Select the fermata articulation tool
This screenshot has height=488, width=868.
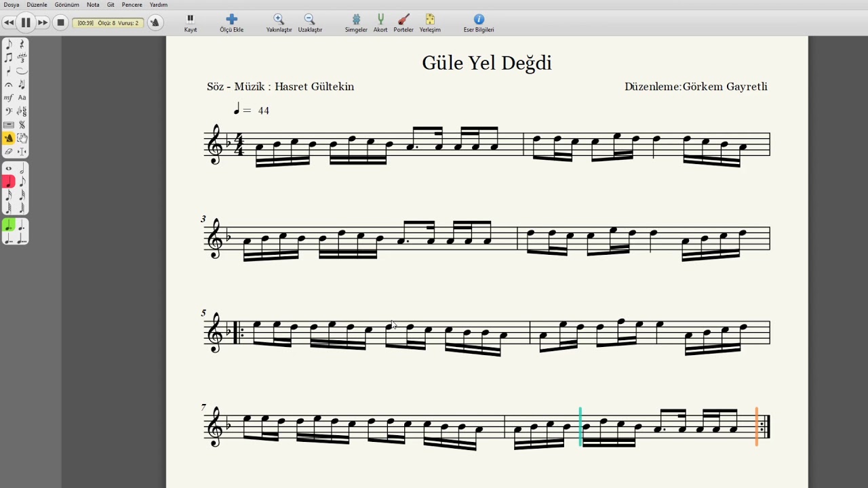9,85
